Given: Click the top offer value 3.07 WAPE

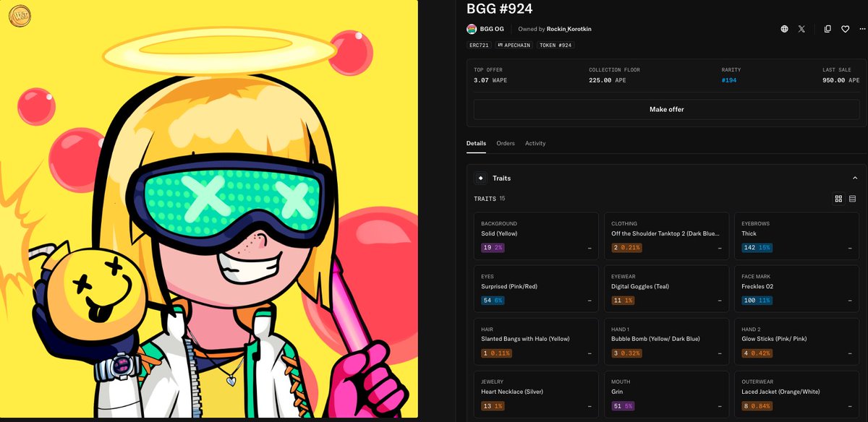Looking at the screenshot, I should point(490,80).
